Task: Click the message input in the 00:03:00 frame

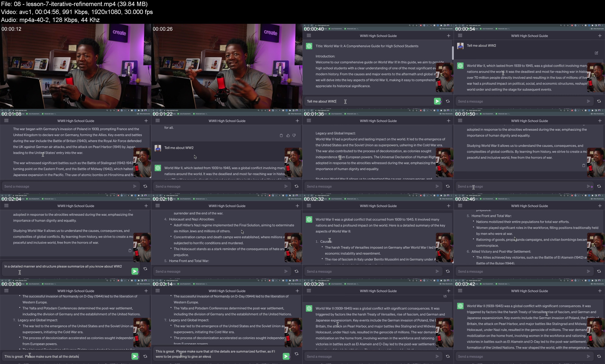Action: click(71, 356)
